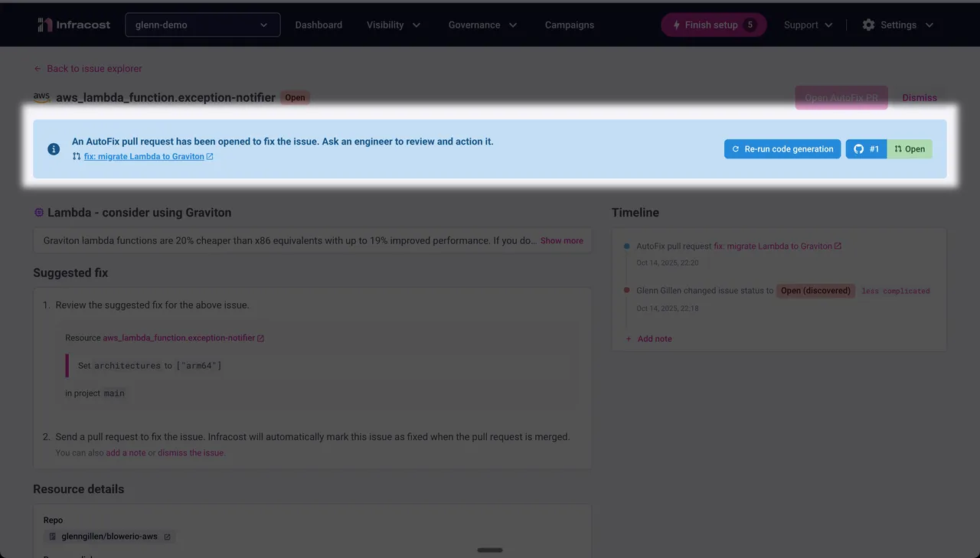The height and width of the screenshot is (558, 980).
Task: Click the Infracost logo
Action: (73, 24)
